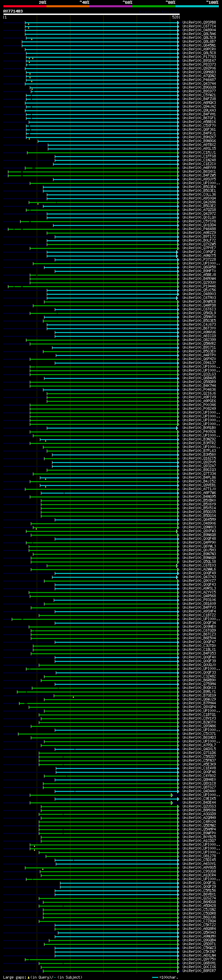Select the UniRef100_Q9LKA3 label
Screen dimensions: 222x980
click(199, 110)
